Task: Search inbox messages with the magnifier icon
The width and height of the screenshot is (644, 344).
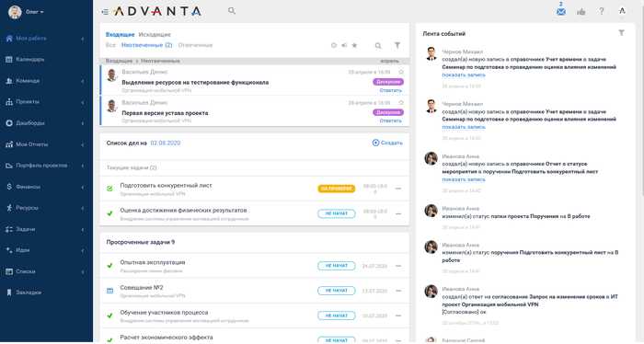Action: [x=378, y=46]
